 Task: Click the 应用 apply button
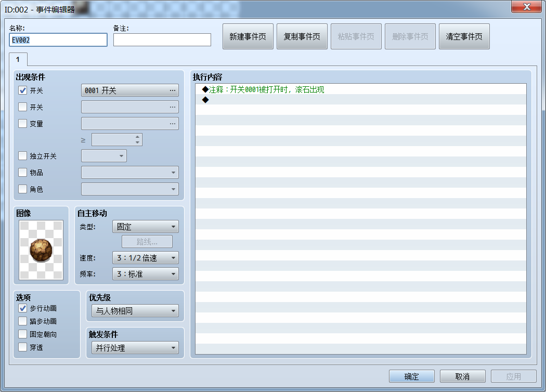click(514, 376)
